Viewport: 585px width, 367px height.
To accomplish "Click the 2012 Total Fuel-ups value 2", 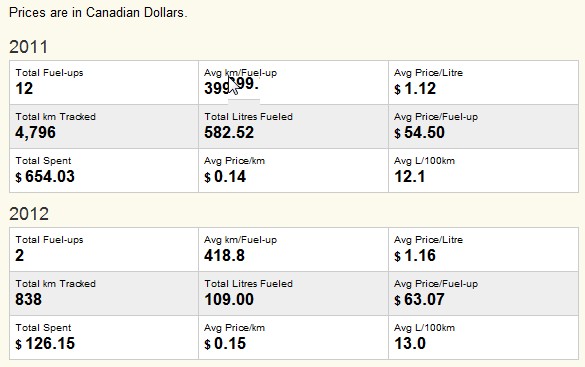I will click(x=19, y=255).
